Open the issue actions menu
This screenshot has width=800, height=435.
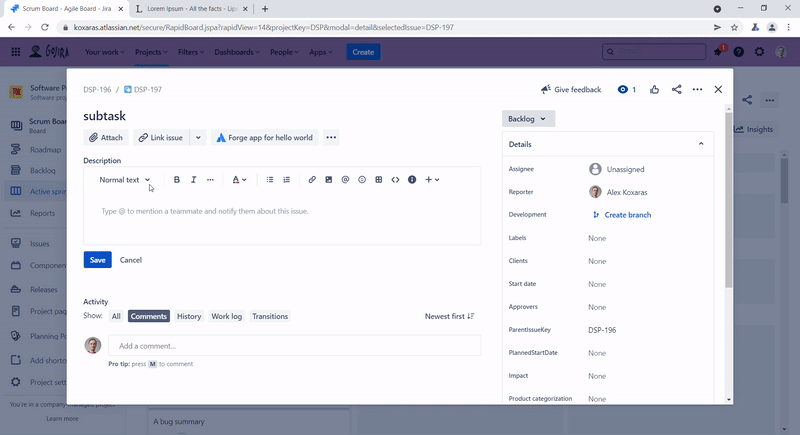697,90
